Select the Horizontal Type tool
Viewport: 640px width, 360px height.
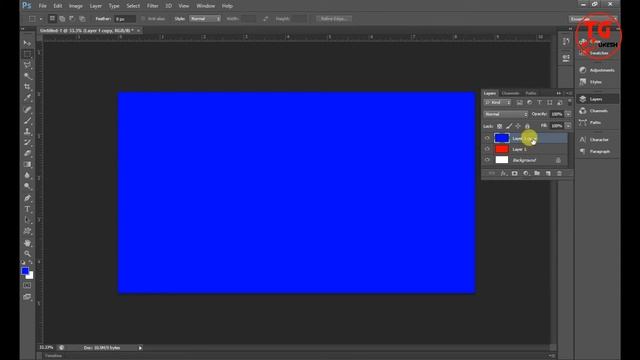click(x=27, y=209)
